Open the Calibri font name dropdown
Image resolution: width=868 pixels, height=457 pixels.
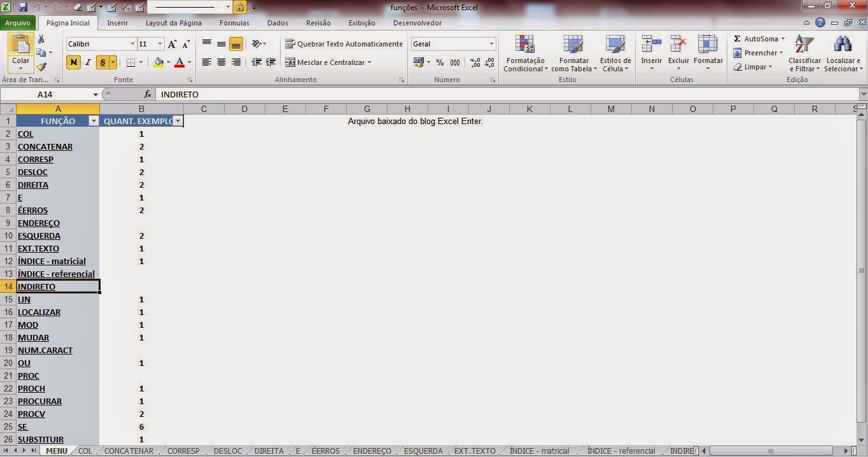(x=133, y=44)
